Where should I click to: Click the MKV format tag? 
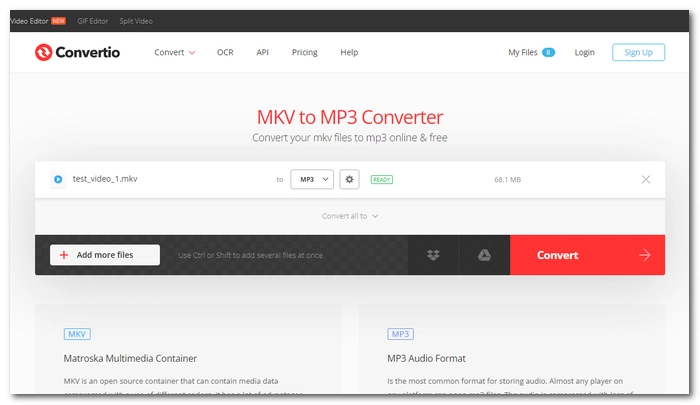(x=77, y=334)
